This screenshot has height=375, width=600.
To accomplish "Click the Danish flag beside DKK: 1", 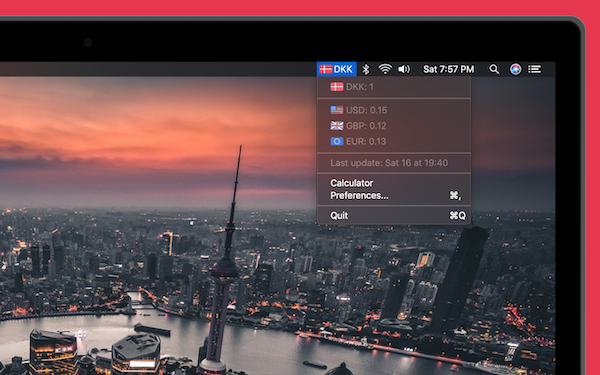I will click(x=337, y=87).
